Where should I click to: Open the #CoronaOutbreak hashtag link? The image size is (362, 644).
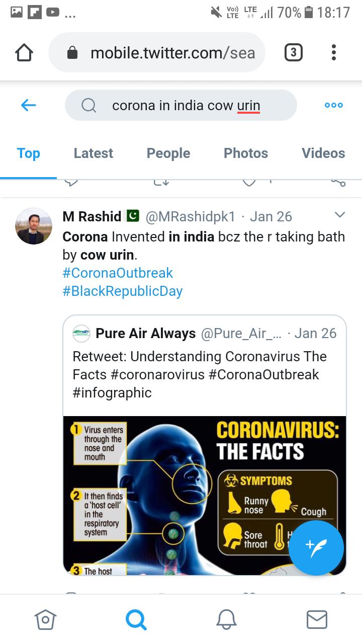coord(118,273)
